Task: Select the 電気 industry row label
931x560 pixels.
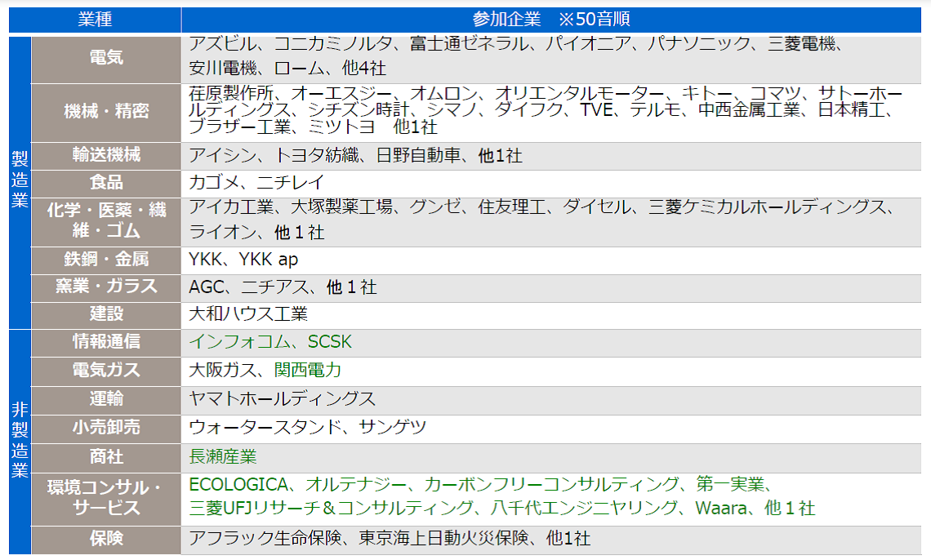Action: (x=106, y=58)
